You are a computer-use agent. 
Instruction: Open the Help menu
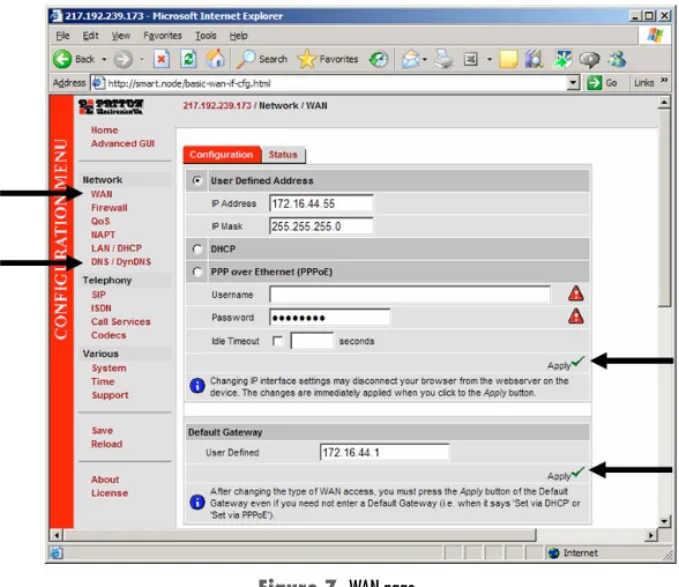click(x=238, y=35)
